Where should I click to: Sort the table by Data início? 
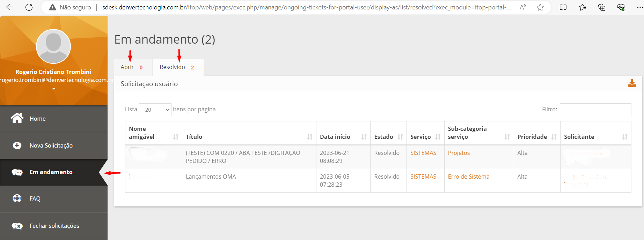tap(364, 137)
